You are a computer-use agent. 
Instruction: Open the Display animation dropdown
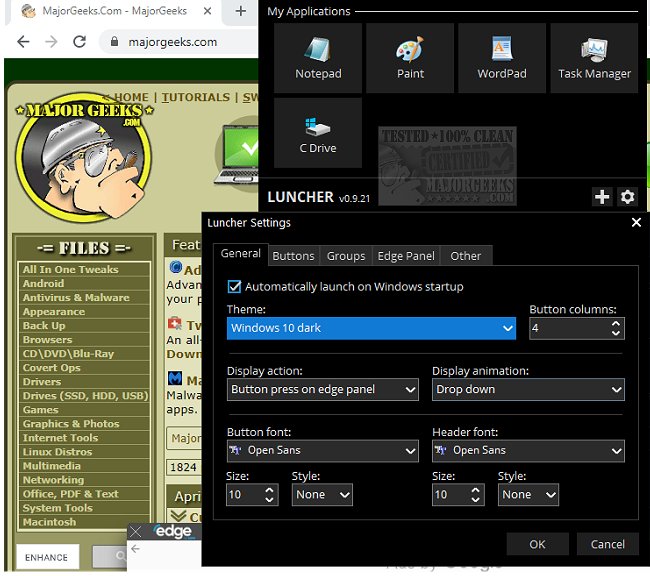tap(528, 389)
